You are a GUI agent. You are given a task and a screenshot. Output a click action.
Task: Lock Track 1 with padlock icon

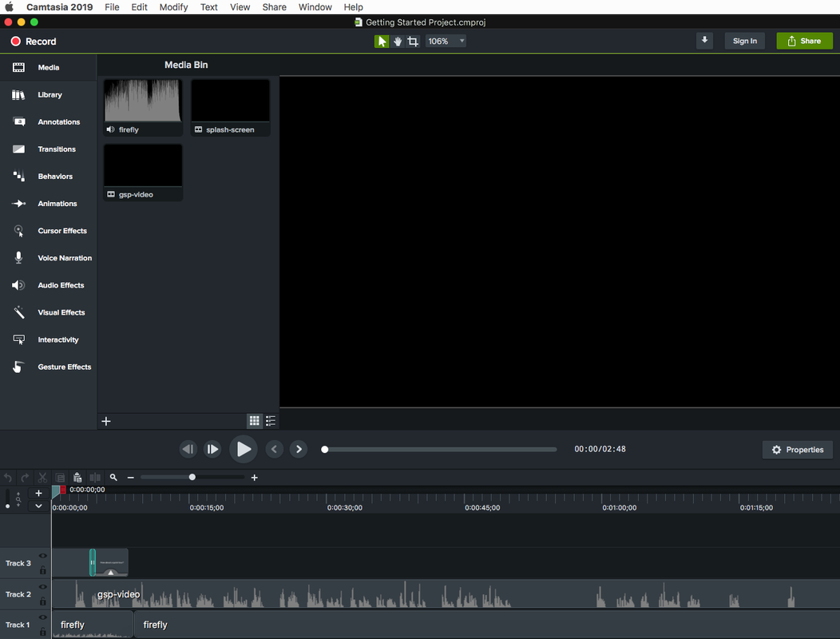coord(43,632)
